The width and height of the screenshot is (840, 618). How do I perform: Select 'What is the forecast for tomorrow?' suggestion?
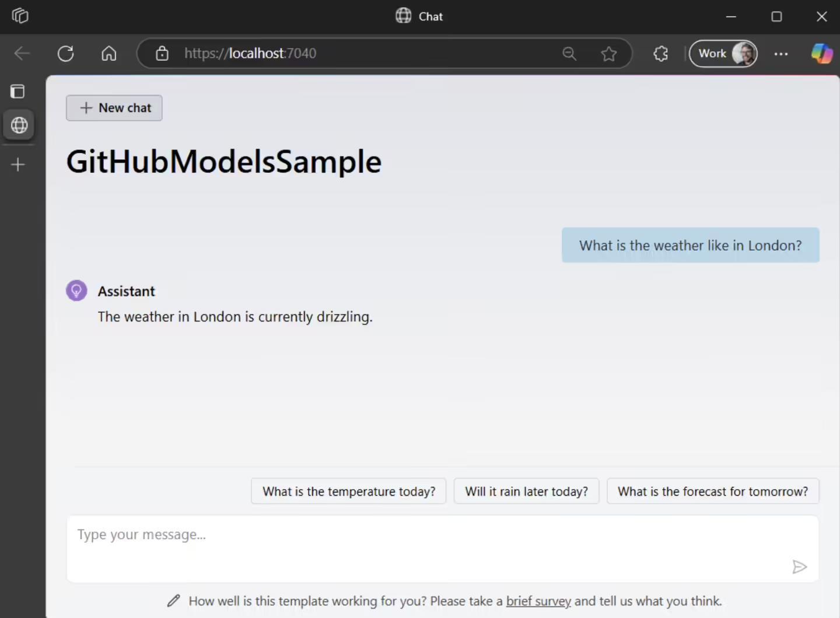(713, 491)
